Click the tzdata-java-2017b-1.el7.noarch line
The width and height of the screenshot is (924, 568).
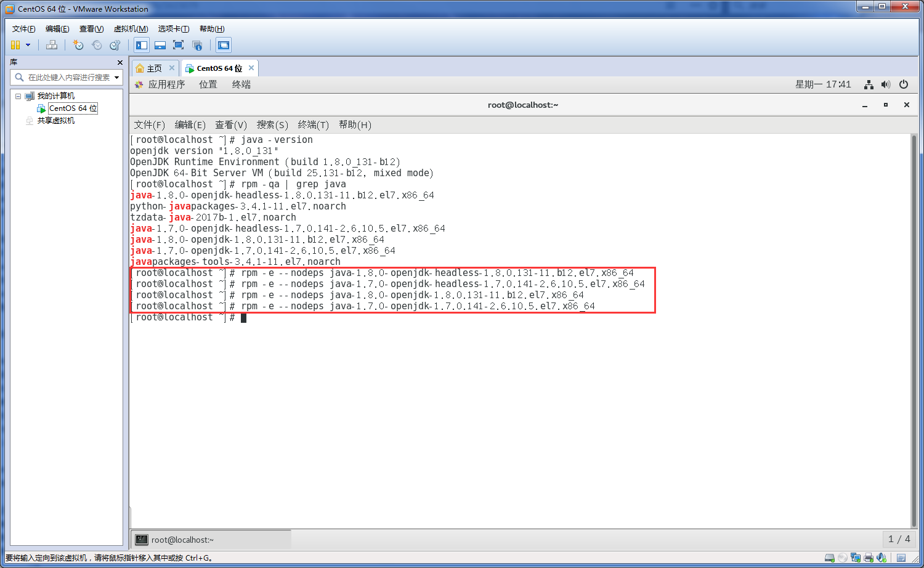[213, 217]
